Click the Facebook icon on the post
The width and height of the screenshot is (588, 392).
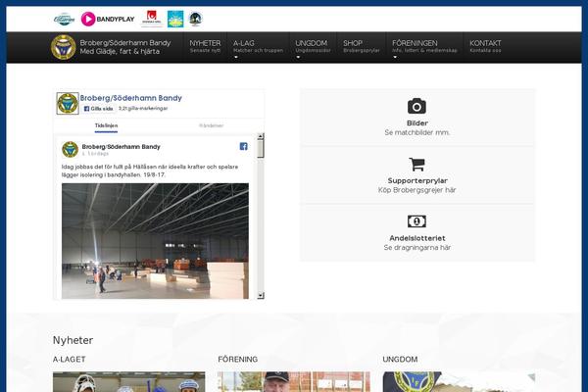point(243,146)
